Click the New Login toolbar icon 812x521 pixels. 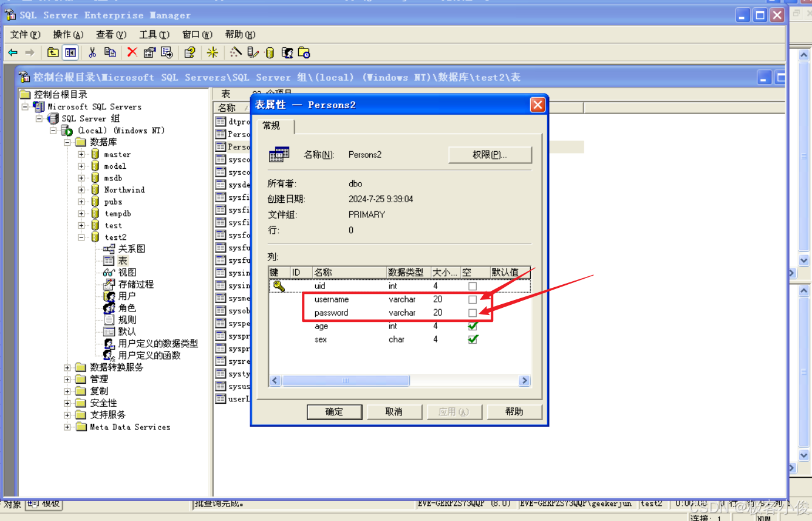pyautogui.click(x=287, y=53)
